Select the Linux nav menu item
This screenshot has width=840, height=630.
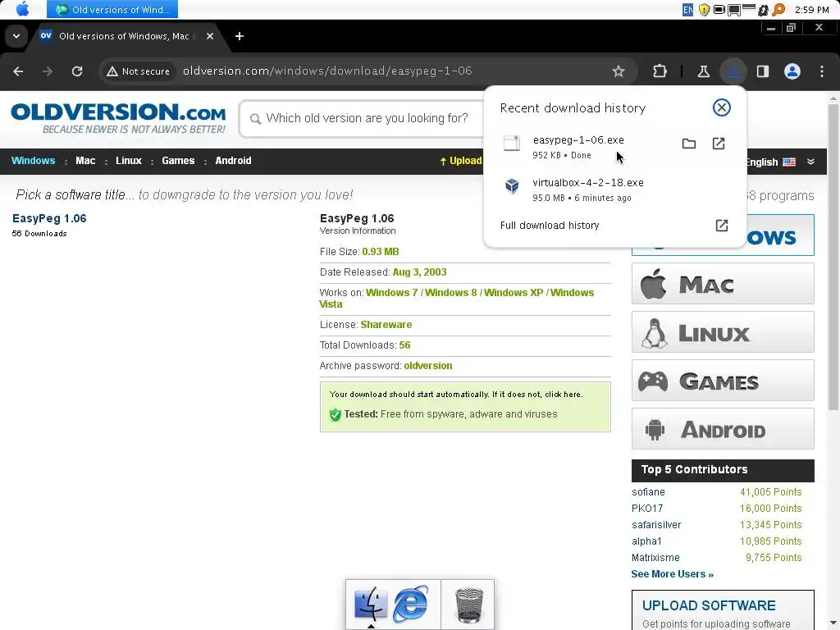click(129, 161)
